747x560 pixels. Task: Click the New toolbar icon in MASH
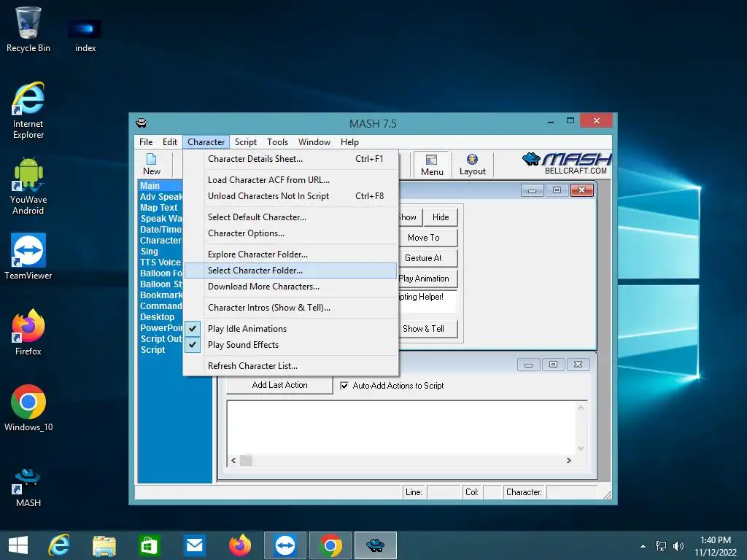coord(152,164)
